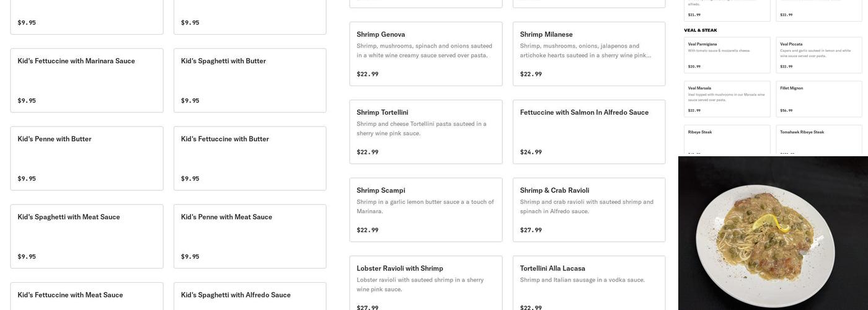Pick Lobster Ravioli with Shrimp

[x=426, y=283]
